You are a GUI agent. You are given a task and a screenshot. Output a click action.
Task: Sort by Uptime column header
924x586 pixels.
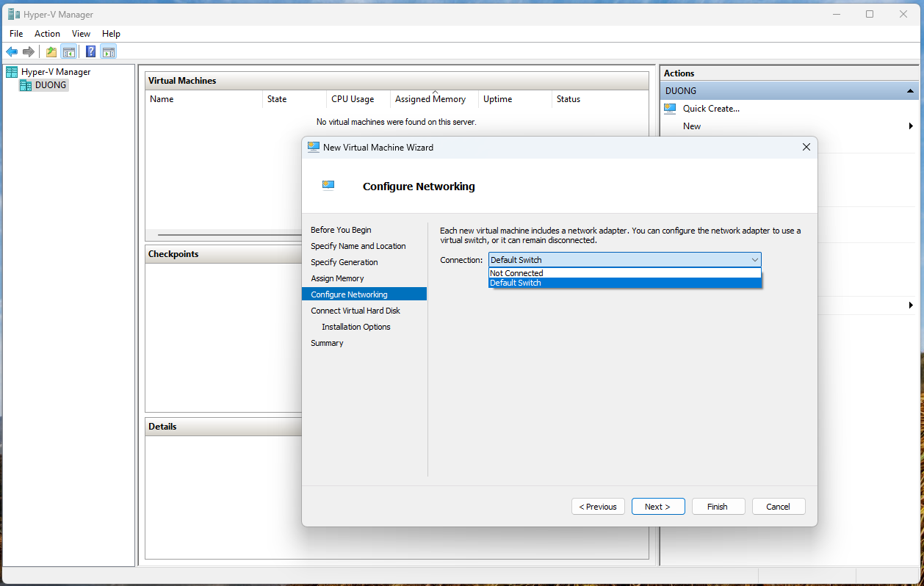(x=515, y=99)
